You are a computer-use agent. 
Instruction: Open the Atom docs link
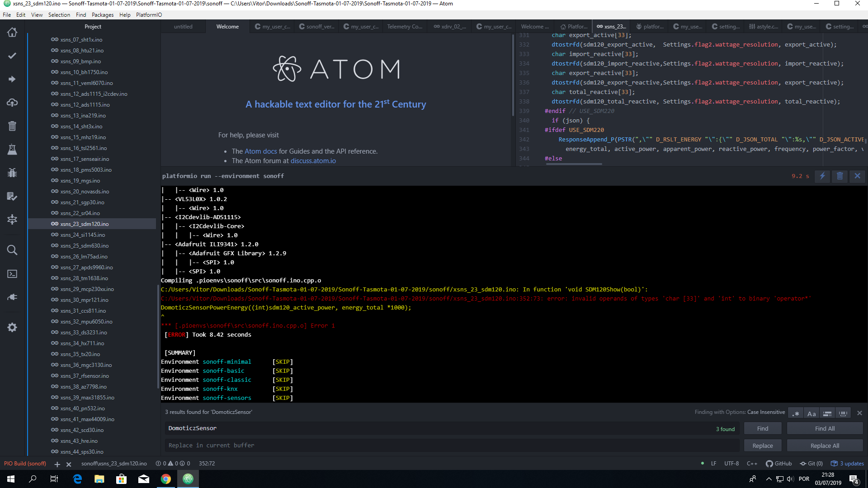tap(260, 151)
